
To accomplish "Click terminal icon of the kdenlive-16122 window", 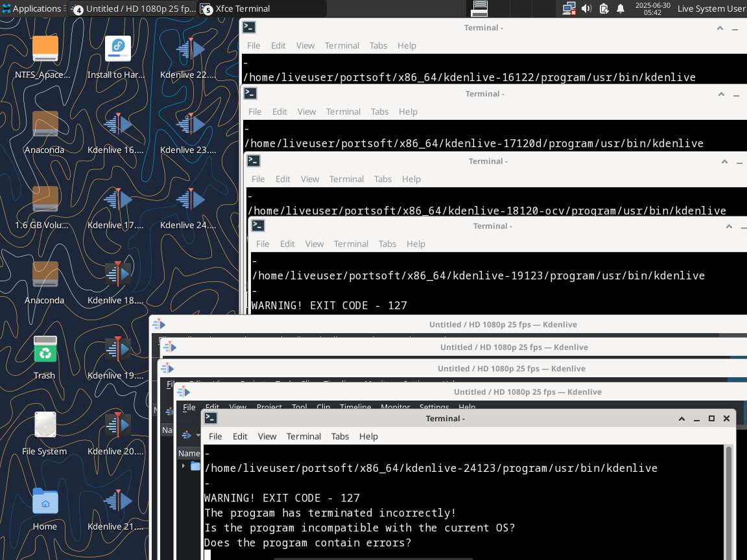I will pyautogui.click(x=249, y=28).
